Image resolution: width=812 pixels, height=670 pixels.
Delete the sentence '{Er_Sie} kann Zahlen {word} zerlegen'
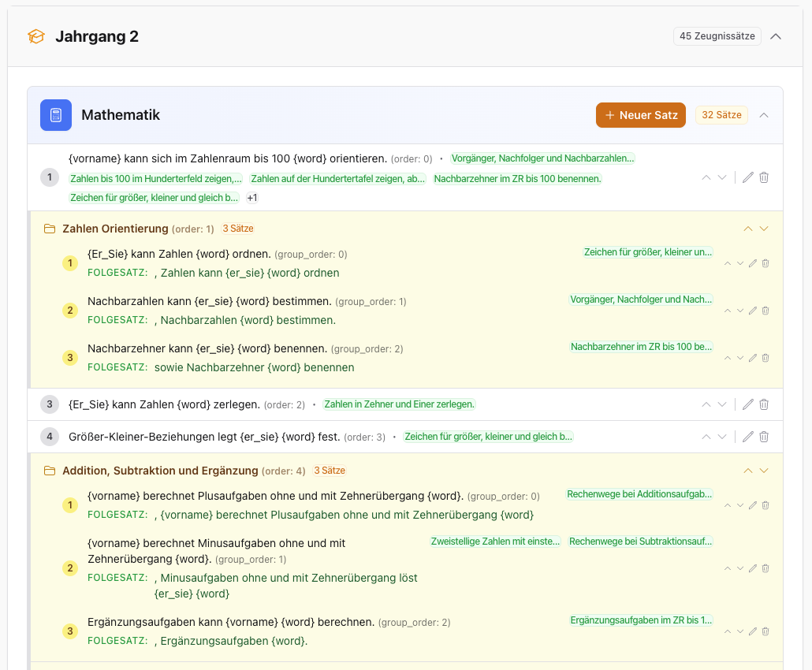(x=763, y=404)
